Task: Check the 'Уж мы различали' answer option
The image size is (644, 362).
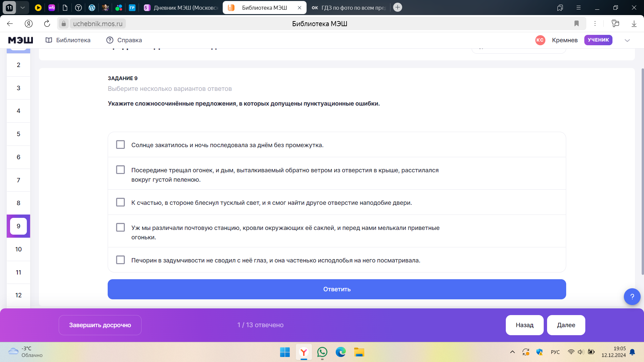Action: point(120,227)
